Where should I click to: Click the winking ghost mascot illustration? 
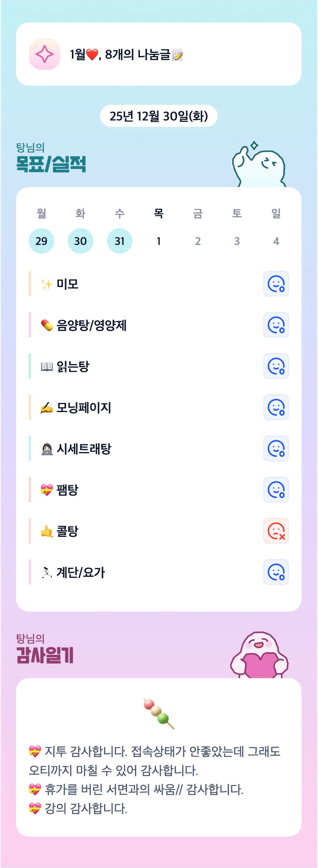coord(259,166)
